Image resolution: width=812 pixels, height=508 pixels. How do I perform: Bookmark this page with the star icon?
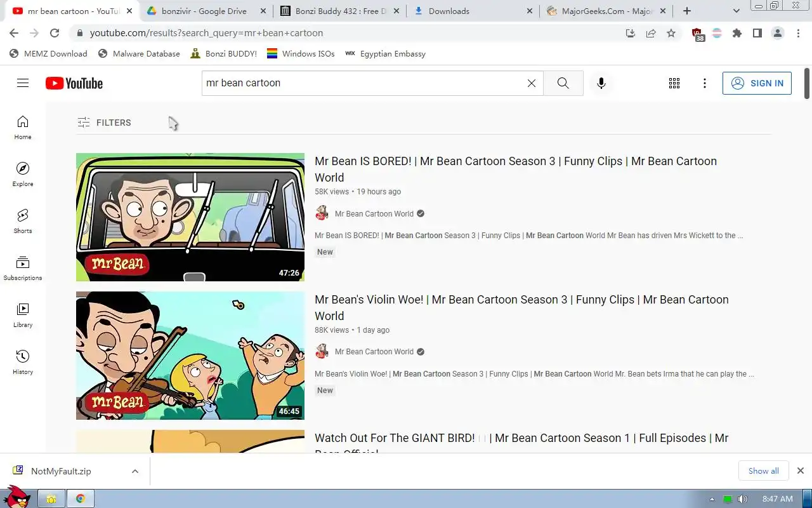671,33
